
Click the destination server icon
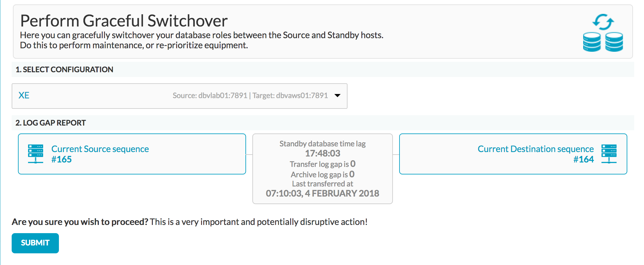(609, 154)
